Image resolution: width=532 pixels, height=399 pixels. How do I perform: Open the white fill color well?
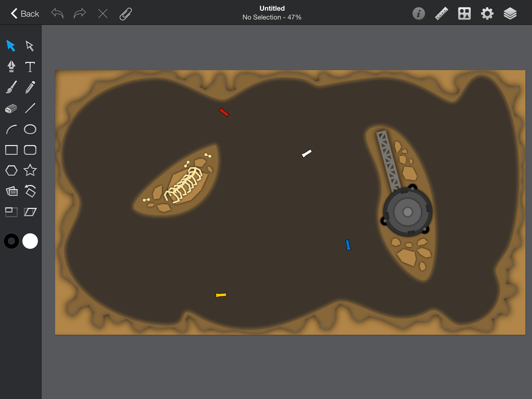coord(30,241)
